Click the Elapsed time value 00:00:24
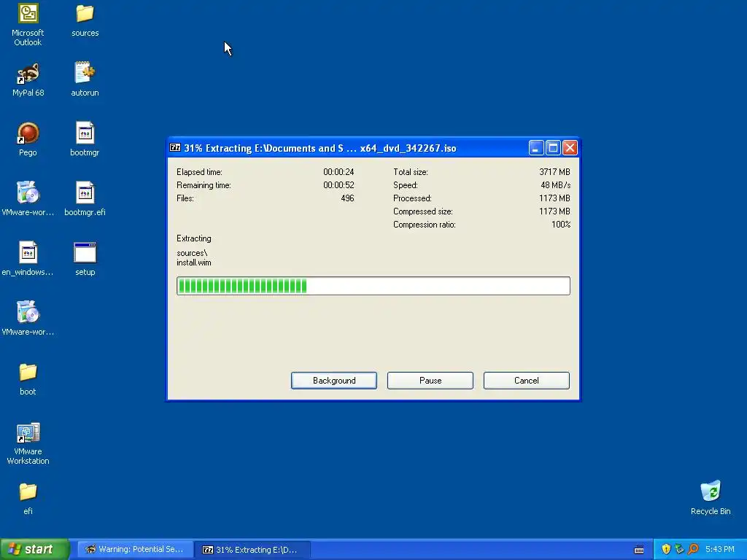The height and width of the screenshot is (560, 747). click(338, 172)
